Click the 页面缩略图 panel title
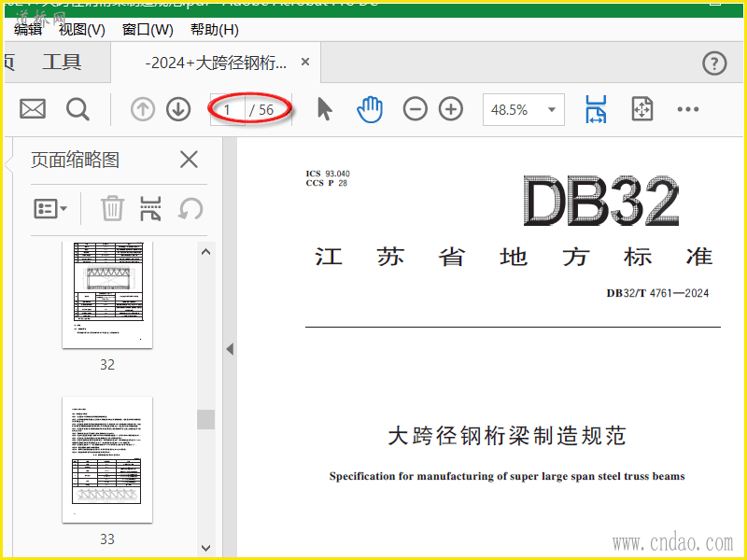This screenshot has height=560, width=747. pyautogui.click(x=75, y=160)
